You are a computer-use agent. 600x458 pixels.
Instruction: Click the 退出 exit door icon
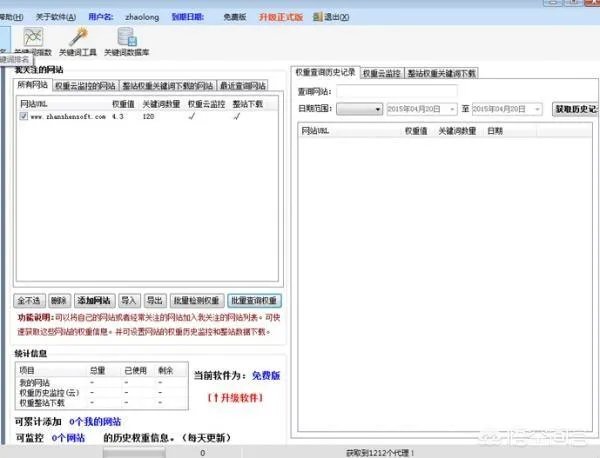tap(318, 17)
